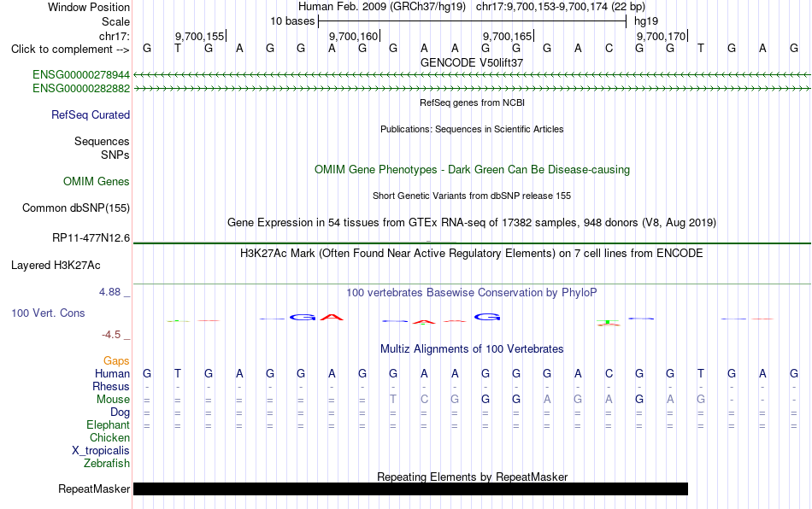
Task: Open 'Repeating Elements by RepeatMasker' title
Action: [x=472, y=477]
